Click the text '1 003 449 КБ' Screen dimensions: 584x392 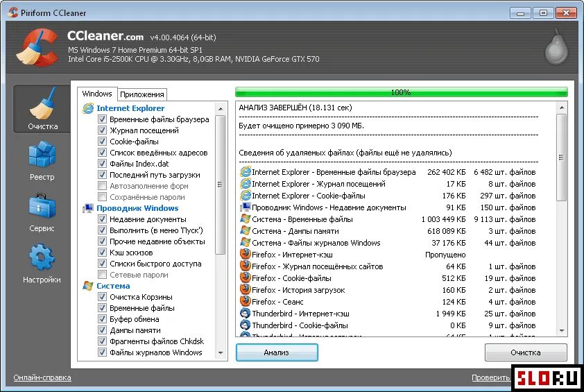tap(444, 219)
